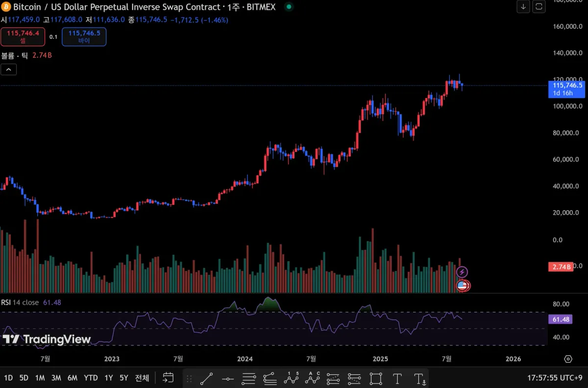This screenshot has height=388, width=588.
Task: Click the open price 시117,459.0
Action: tap(21, 20)
